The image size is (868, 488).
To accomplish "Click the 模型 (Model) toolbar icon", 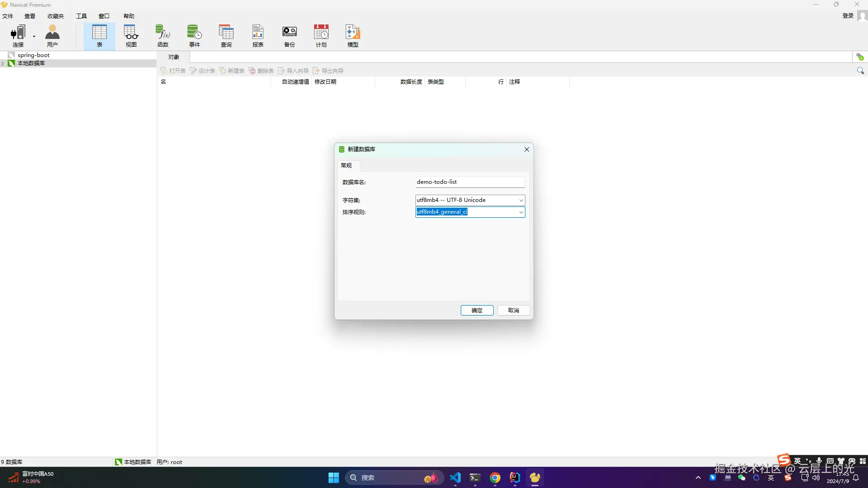I will point(353,36).
